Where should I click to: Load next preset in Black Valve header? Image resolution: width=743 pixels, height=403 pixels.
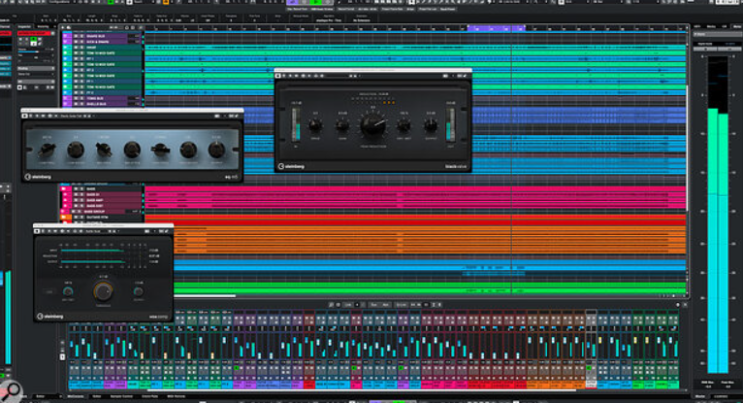[x=355, y=75]
